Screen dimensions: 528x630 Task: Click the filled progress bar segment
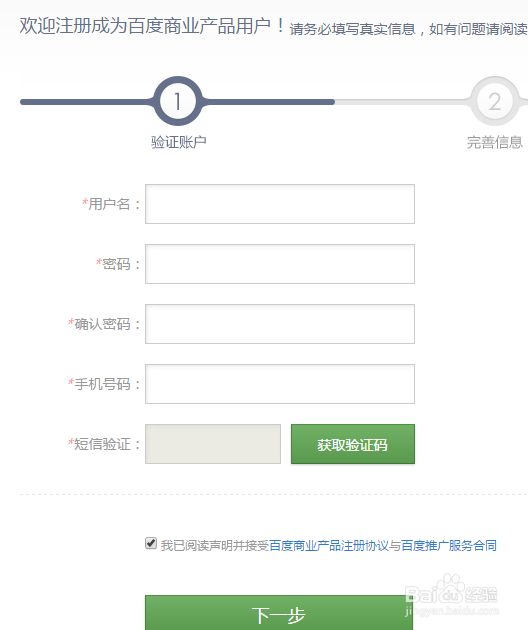(x=177, y=102)
